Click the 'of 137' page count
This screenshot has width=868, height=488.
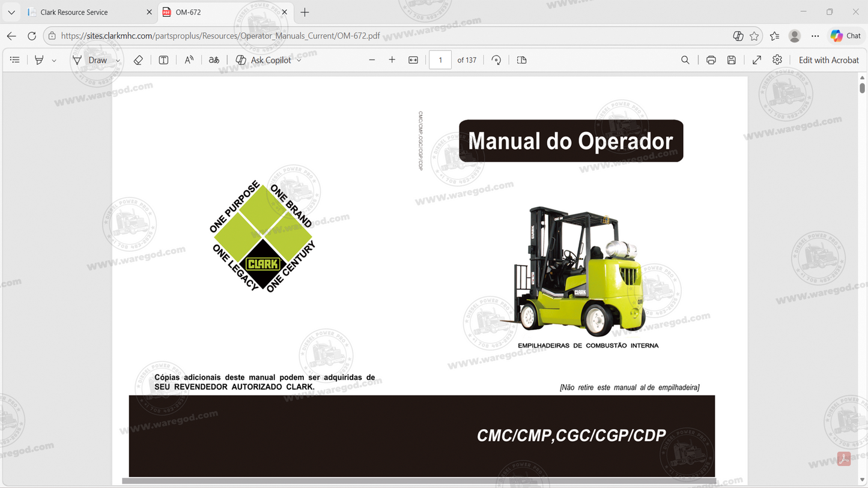point(467,60)
